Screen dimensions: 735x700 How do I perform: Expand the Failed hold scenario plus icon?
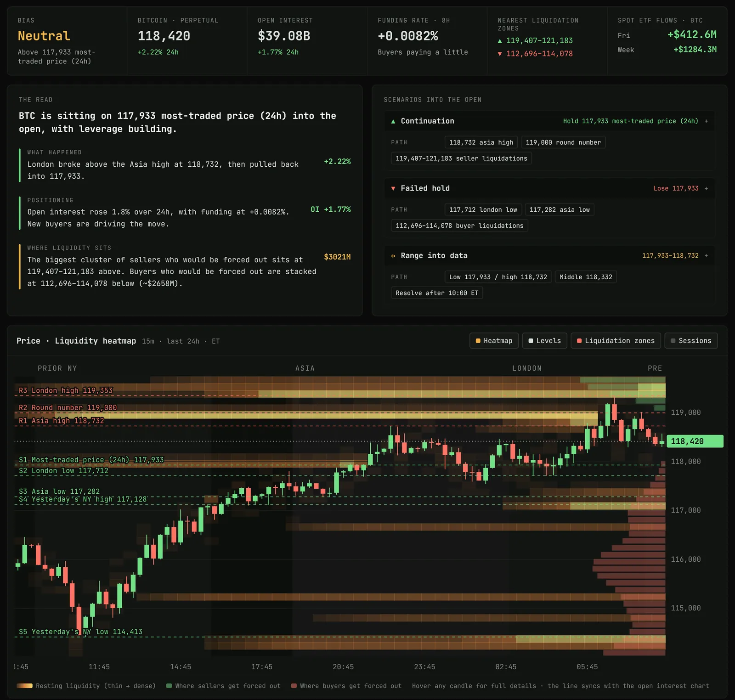706,188
